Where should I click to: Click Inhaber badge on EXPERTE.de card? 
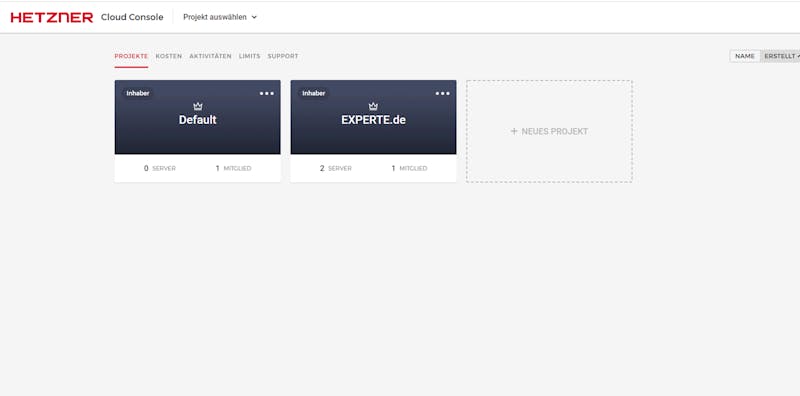pyautogui.click(x=313, y=93)
